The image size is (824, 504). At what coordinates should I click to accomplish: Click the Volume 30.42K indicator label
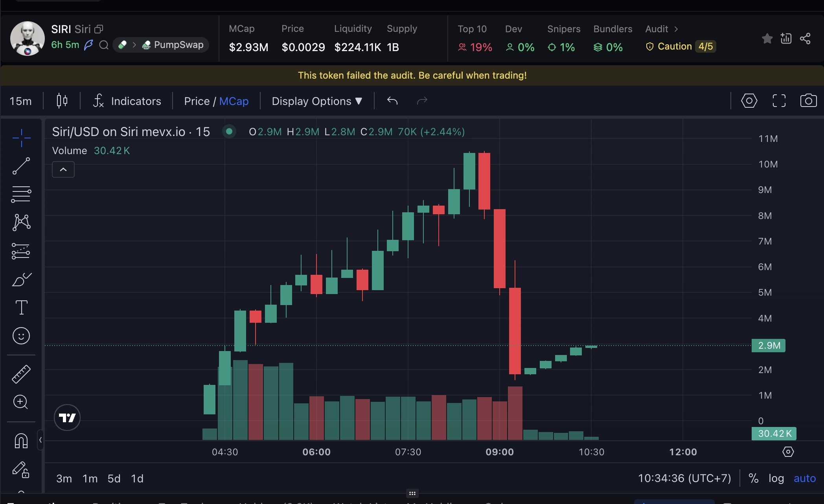coord(91,151)
